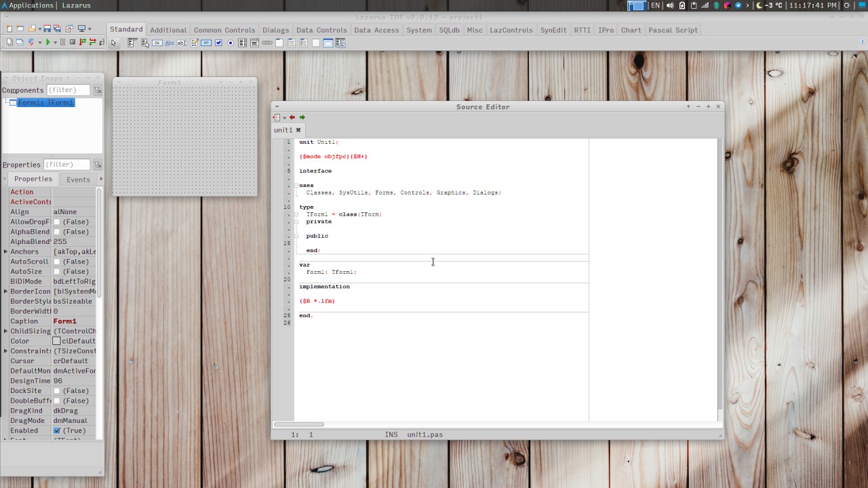Collapse the uses clause fold in editor
Viewport: 868px width, 488px height.
pos(296,185)
